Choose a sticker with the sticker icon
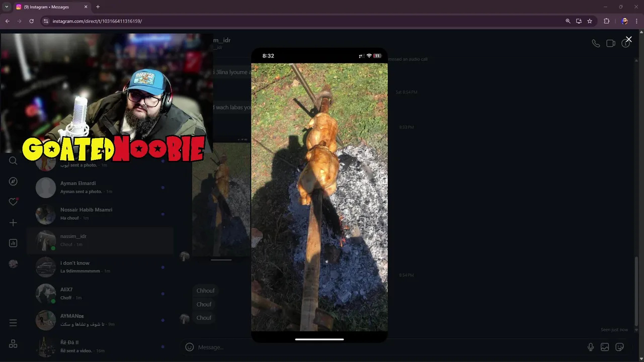Image resolution: width=644 pixels, height=362 pixels. coord(620,347)
